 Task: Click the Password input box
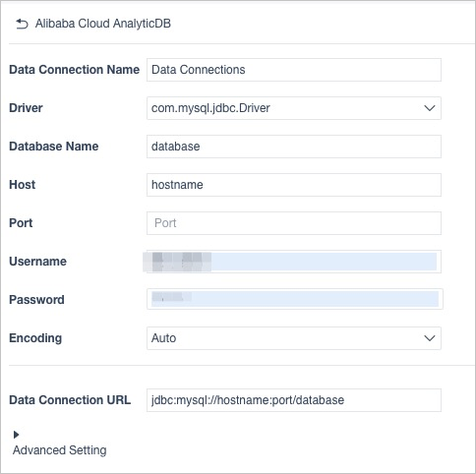[295, 299]
